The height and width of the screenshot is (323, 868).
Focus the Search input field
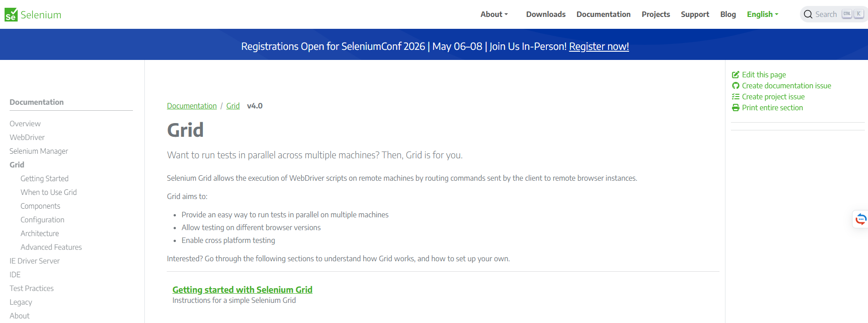click(827, 14)
